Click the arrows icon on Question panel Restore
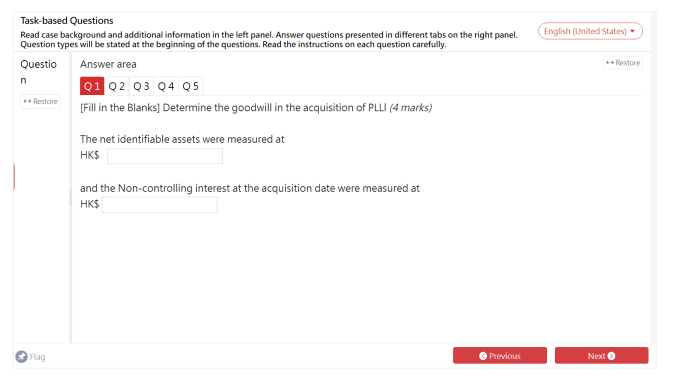The image size is (676, 389). click(27, 101)
